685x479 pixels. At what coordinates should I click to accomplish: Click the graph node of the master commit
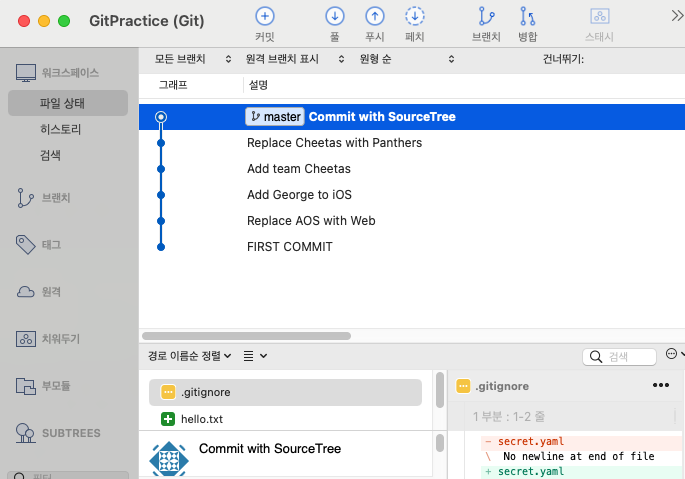[161, 117]
